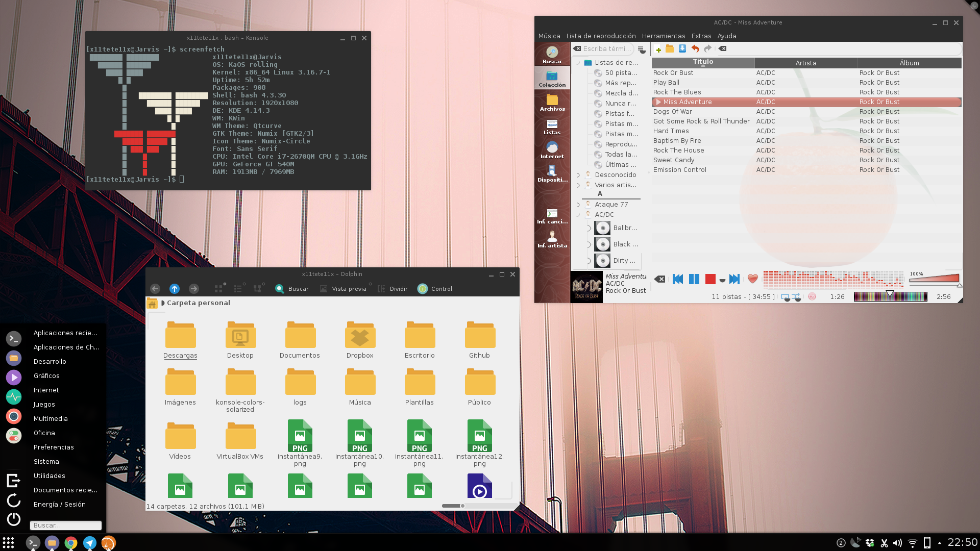Viewport: 980px width, 551px height.
Task: Open Multimedia category in application menu
Action: [x=51, y=418]
